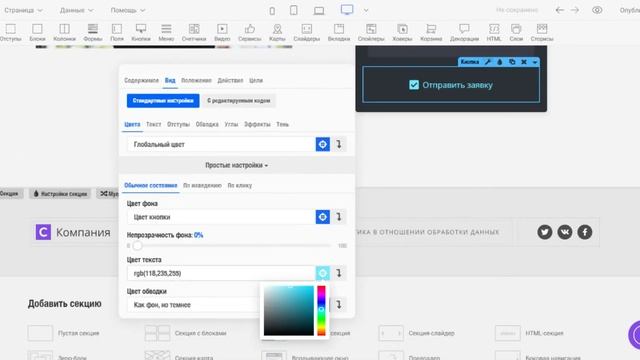Open the Углы sub-tab
640x360 pixels.
click(231, 124)
